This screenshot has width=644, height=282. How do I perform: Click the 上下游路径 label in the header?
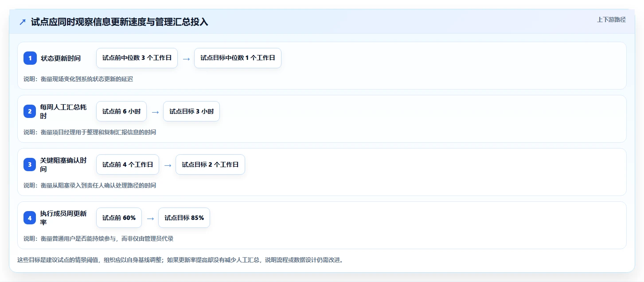611,20
